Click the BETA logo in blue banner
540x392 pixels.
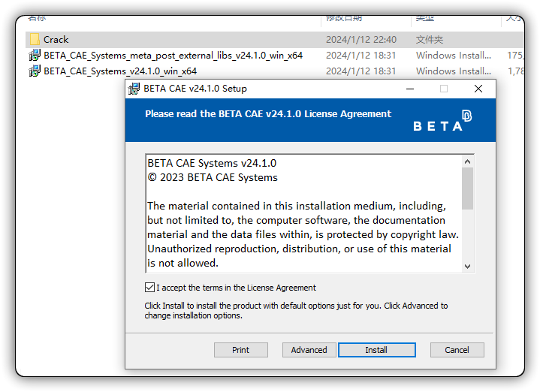click(442, 121)
